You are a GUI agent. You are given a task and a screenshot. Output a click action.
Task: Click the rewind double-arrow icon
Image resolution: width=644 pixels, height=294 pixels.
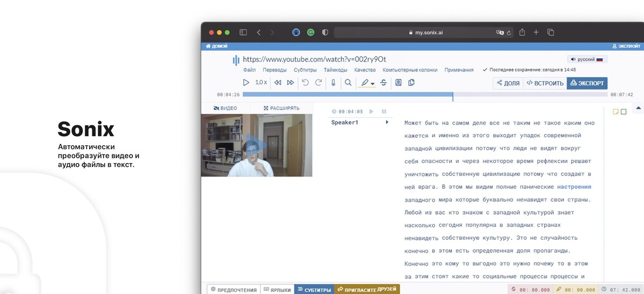(277, 83)
